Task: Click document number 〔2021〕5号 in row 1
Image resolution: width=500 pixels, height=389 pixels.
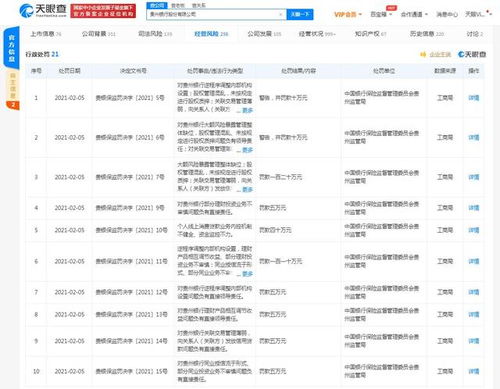Action: click(x=130, y=98)
